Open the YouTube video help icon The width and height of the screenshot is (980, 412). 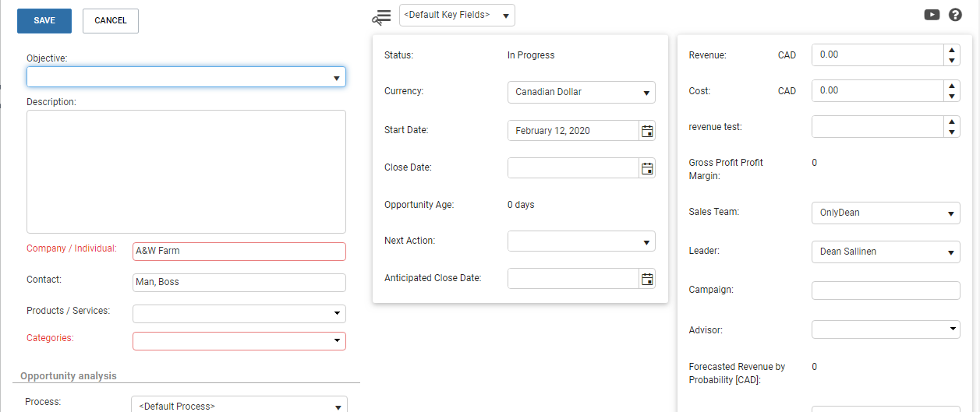pyautogui.click(x=932, y=14)
